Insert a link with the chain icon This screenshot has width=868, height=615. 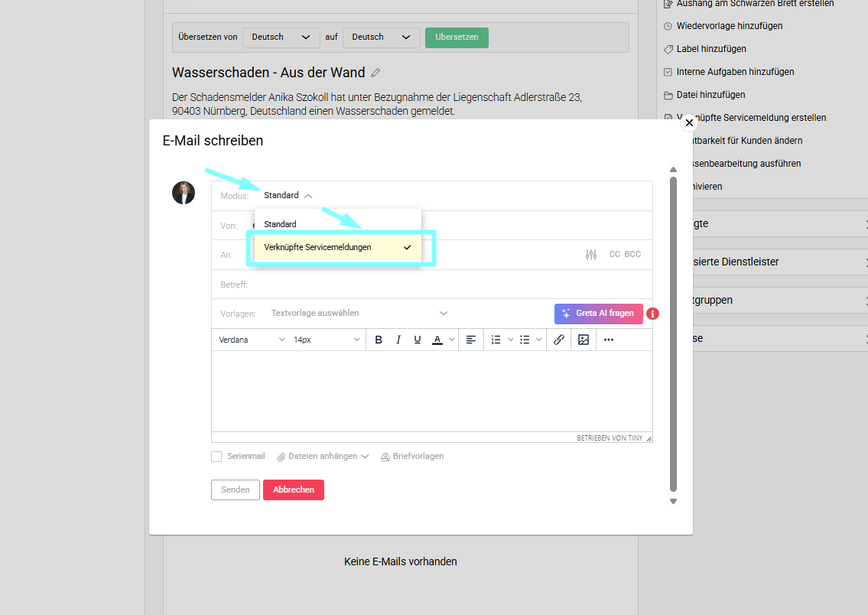point(559,340)
